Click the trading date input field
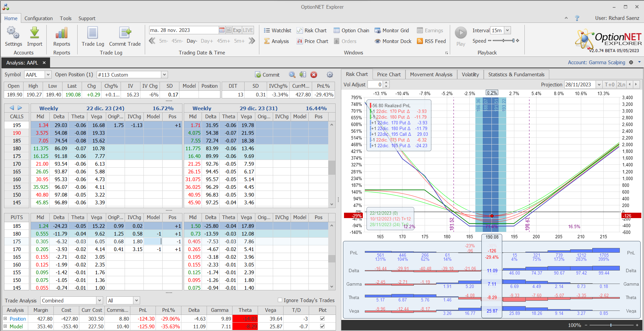The width and height of the screenshot is (644, 331). (184, 30)
